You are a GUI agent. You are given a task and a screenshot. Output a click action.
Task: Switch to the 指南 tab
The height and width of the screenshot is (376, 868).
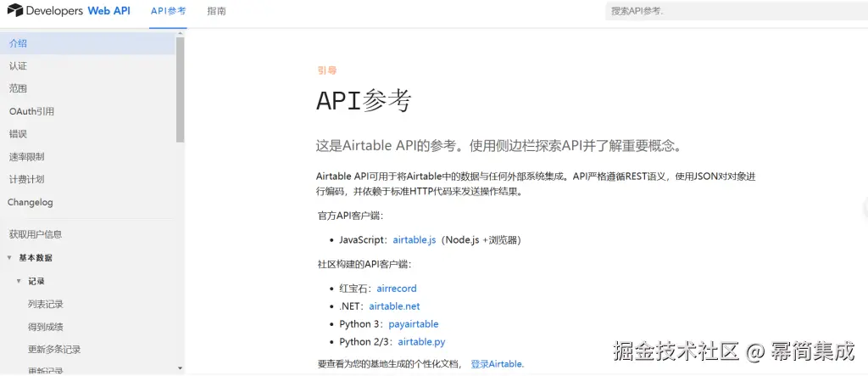216,11
